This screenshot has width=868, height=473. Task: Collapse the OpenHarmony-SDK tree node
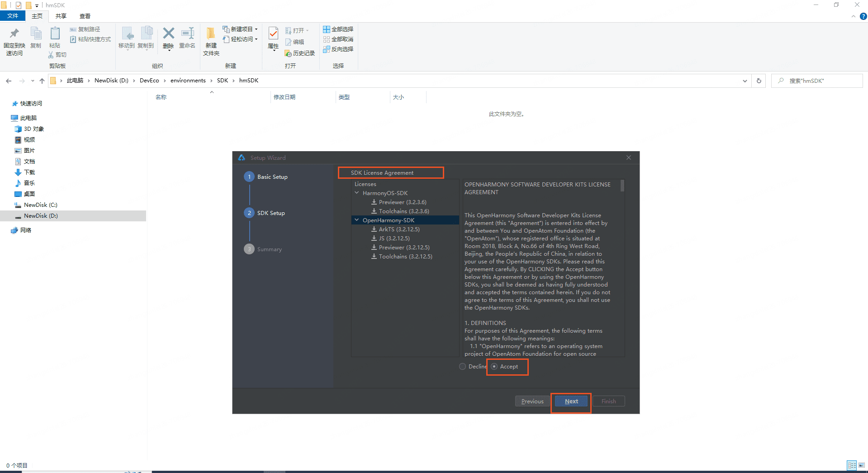coord(357,220)
